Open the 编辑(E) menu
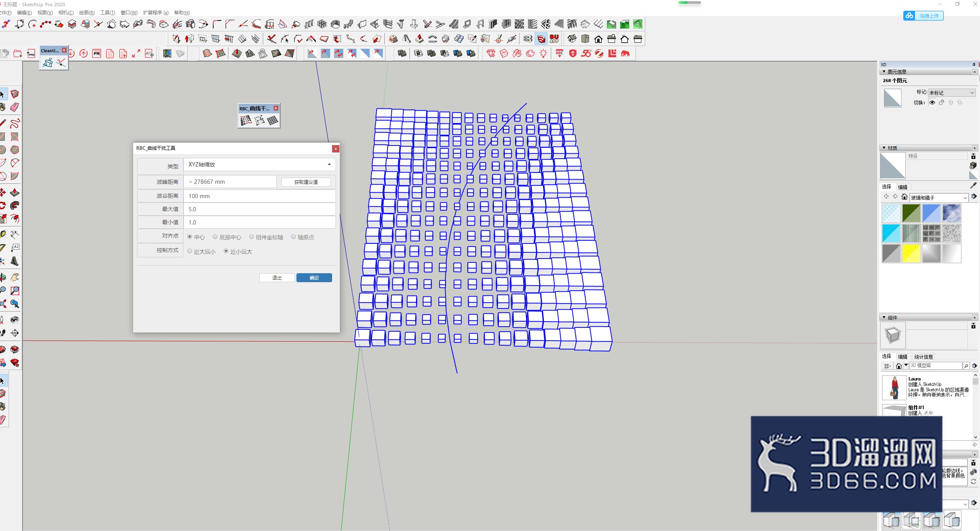 click(x=24, y=12)
